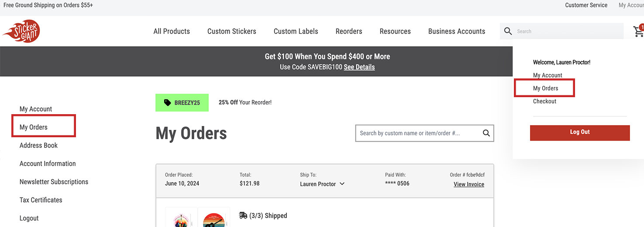Open the All Products menu

(x=172, y=31)
